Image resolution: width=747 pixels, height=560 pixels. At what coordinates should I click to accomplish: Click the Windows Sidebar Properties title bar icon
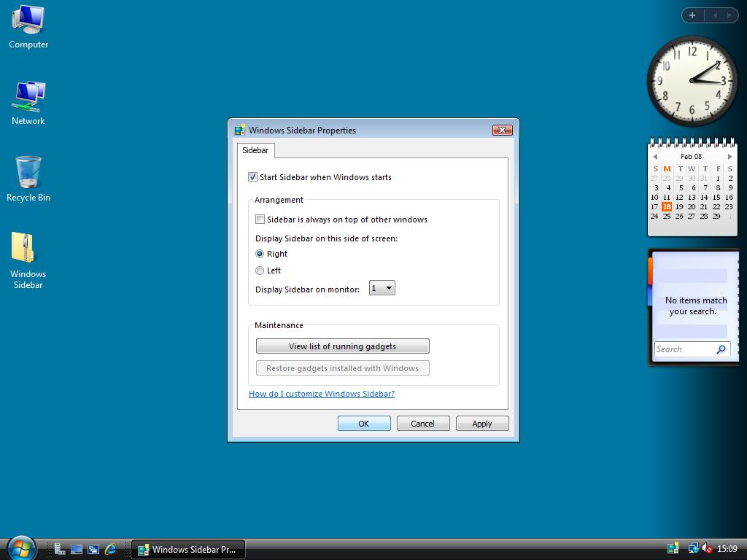pyautogui.click(x=240, y=130)
